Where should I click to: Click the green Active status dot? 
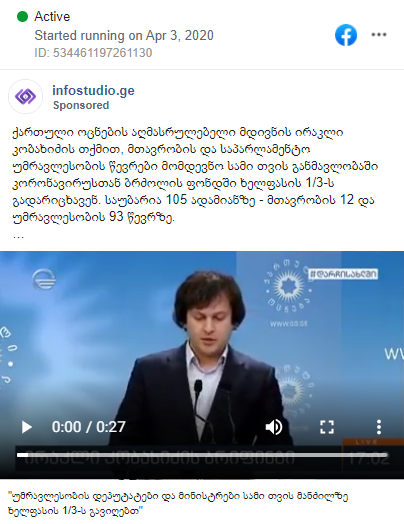point(22,16)
